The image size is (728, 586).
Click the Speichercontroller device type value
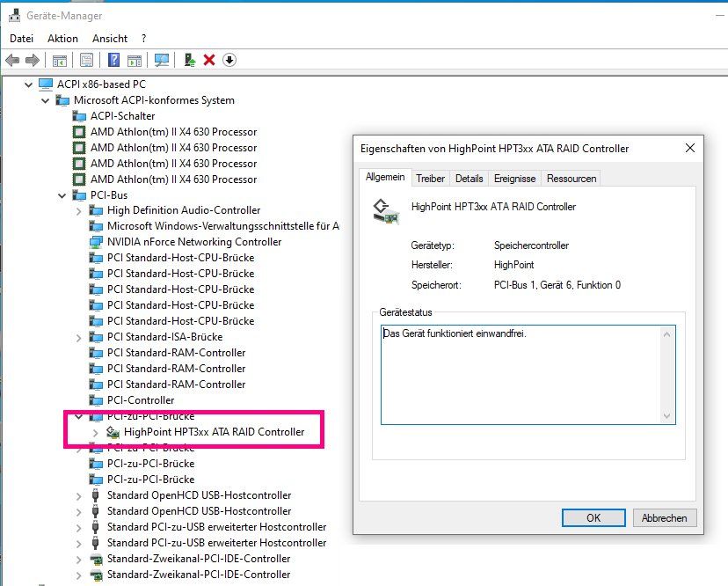coord(531,245)
